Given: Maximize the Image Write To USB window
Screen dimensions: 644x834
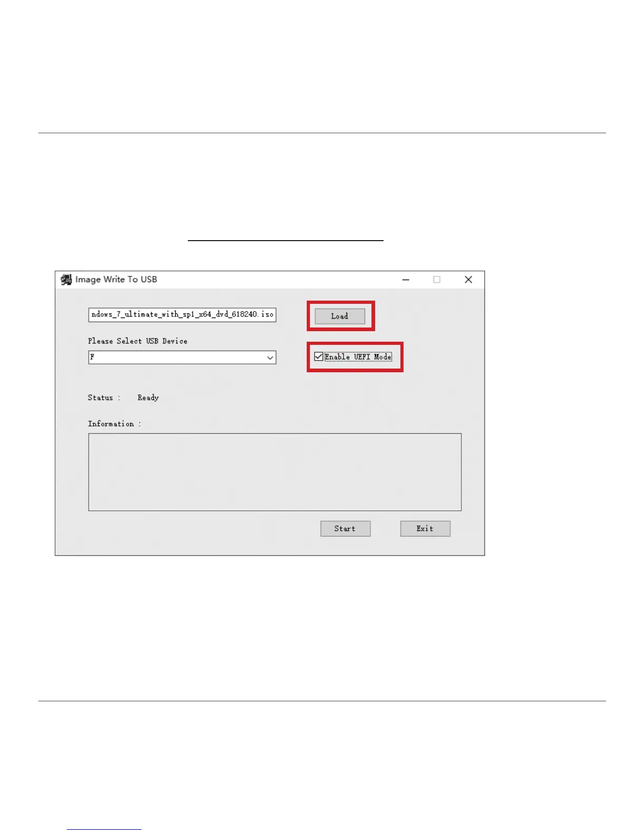Looking at the screenshot, I should [x=437, y=280].
